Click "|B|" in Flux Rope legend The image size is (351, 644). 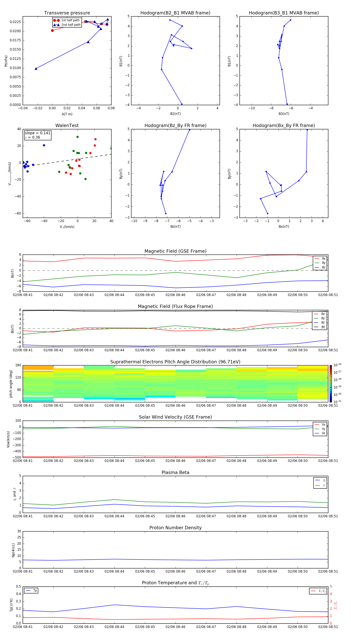point(320,327)
